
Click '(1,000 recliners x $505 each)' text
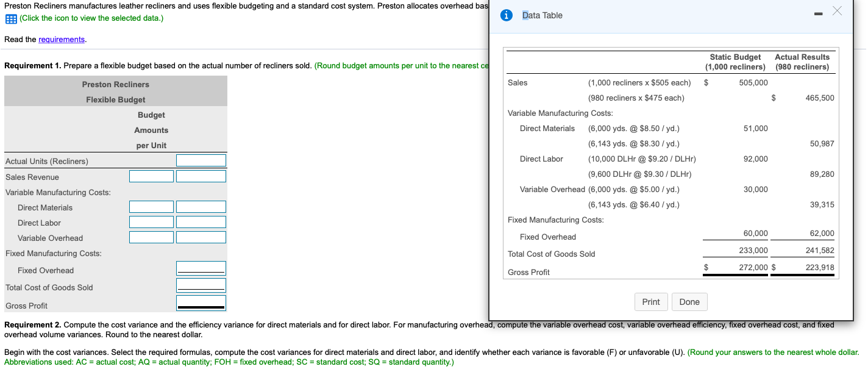tap(639, 82)
